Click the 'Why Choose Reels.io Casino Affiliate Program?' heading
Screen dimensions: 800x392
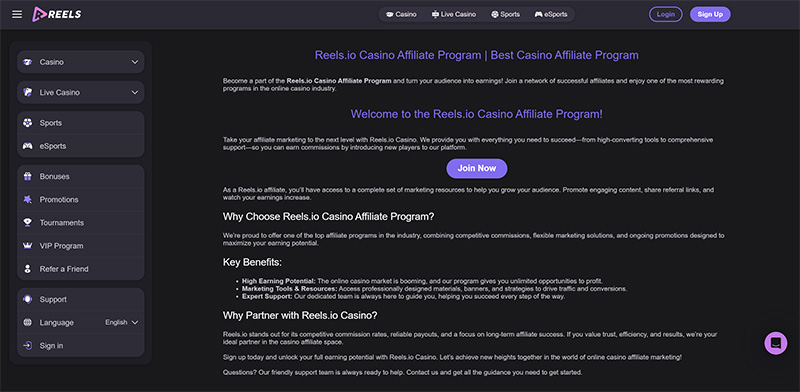coord(329,216)
